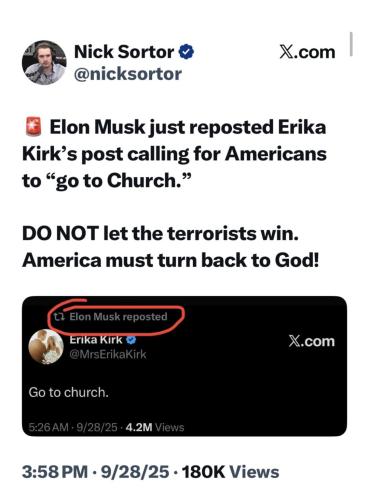Screen dimensions: 369x500
Task: Click the 5:26 AM embedded timestamp
Action: coord(48,427)
